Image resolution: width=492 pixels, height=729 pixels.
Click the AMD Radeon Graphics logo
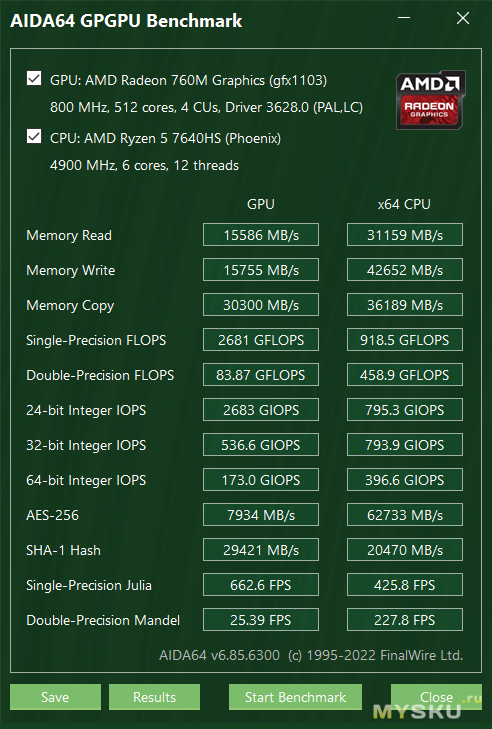(x=431, y=100)
